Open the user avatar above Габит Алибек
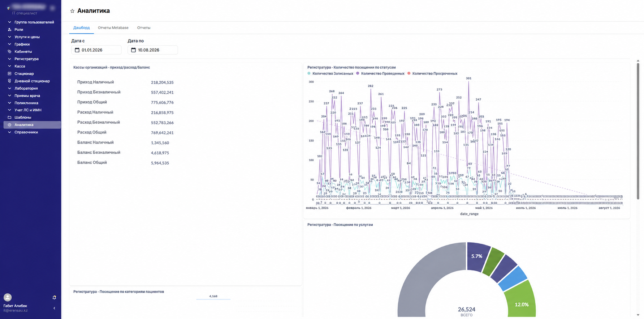This screenshot has width=644, height=319. coord(8,297)
